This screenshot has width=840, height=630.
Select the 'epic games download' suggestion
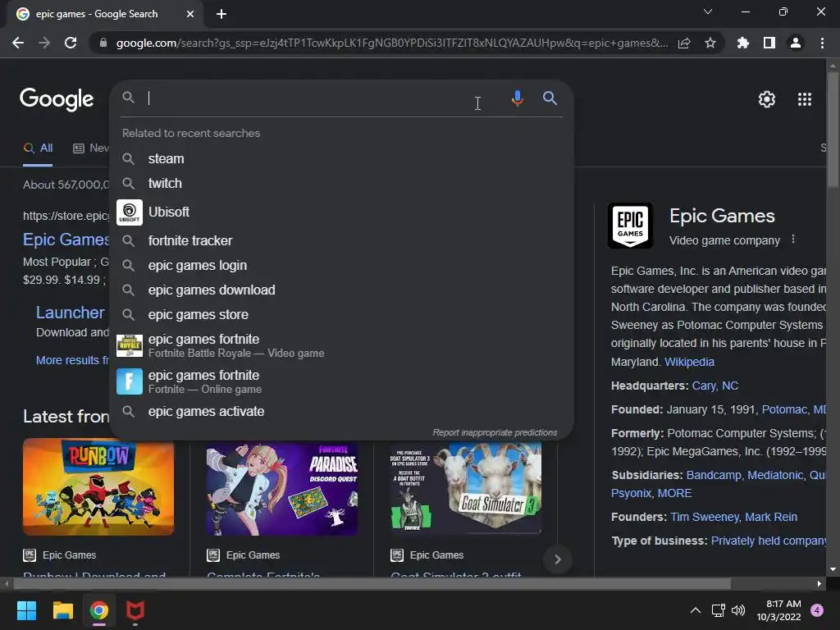point(342,290)
